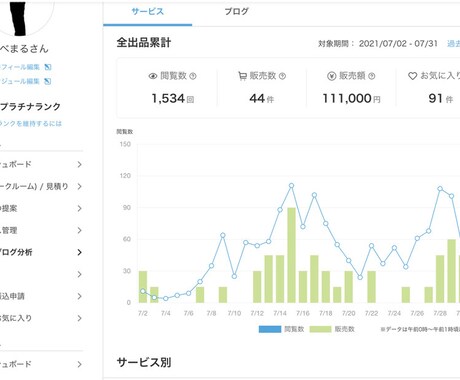The image size is (460, 380).
Task: Open the 振込申請 sidebar menu item
Action: [x=12, y=296]
